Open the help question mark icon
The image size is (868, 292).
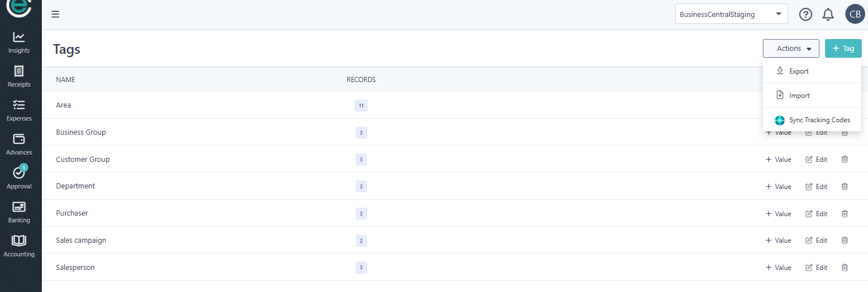pyautogui.click(x=805, y=15)
